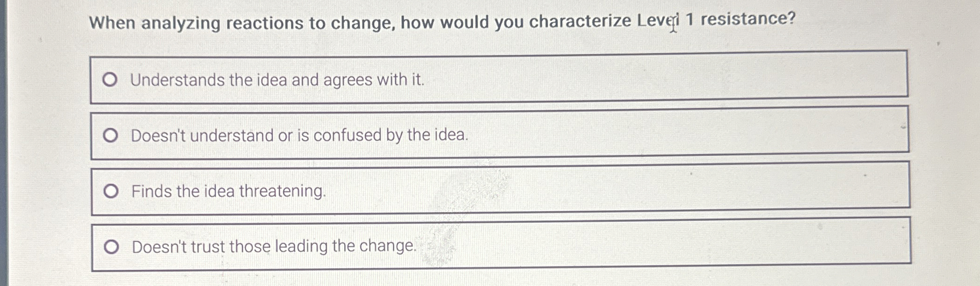This screenshot has height=286, width=980.
Task: Click blank space inside the first answer box
Action: [655, 77]
